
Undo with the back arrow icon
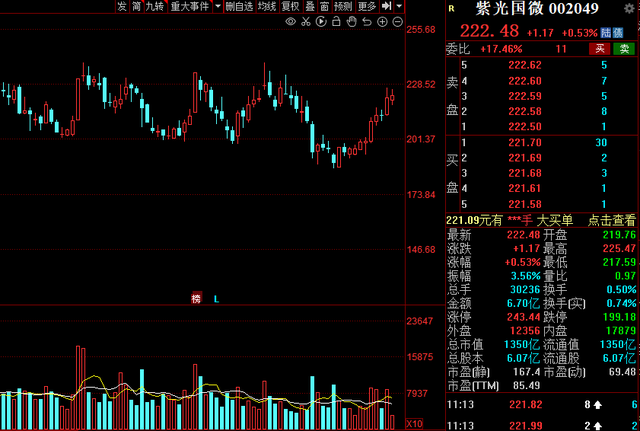click(367, 22)
